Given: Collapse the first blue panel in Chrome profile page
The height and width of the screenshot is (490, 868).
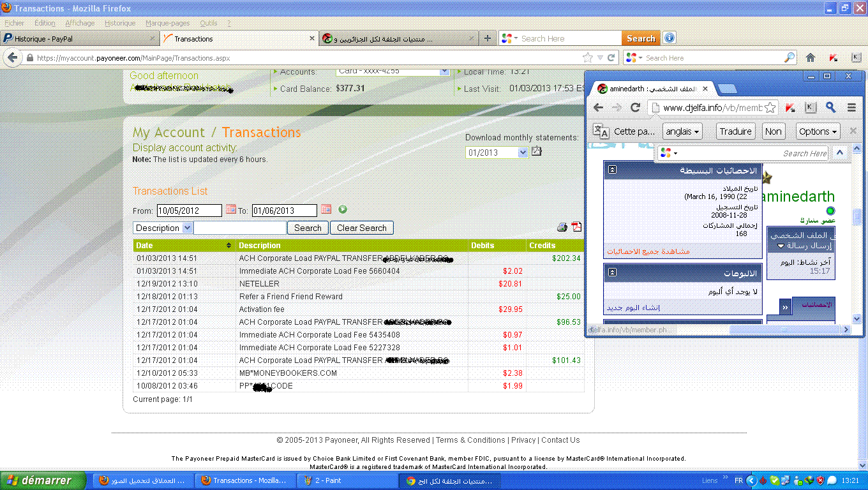Looking at the screenshot, I should 612,170.
